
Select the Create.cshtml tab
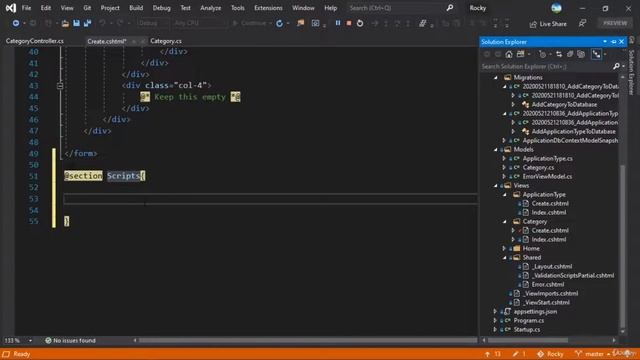107,41
